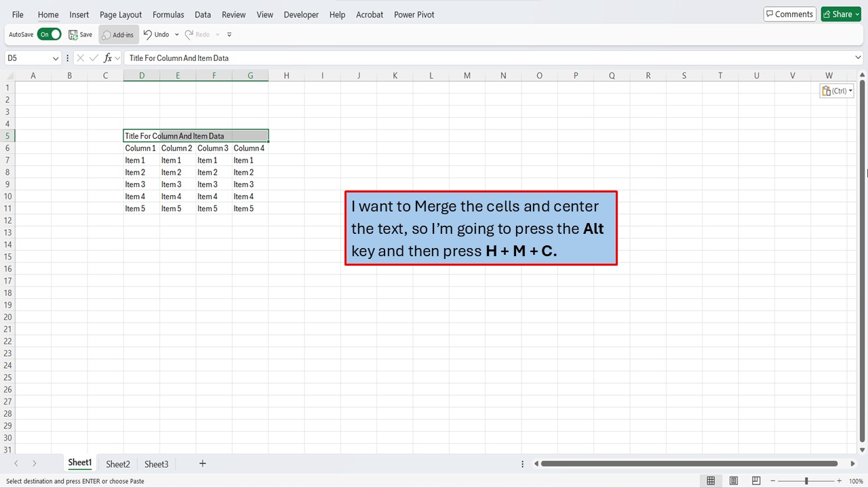Cancel the formula bar entry with the X
Viewport: 868px width, 488px height.
click(x=80, y=58)
